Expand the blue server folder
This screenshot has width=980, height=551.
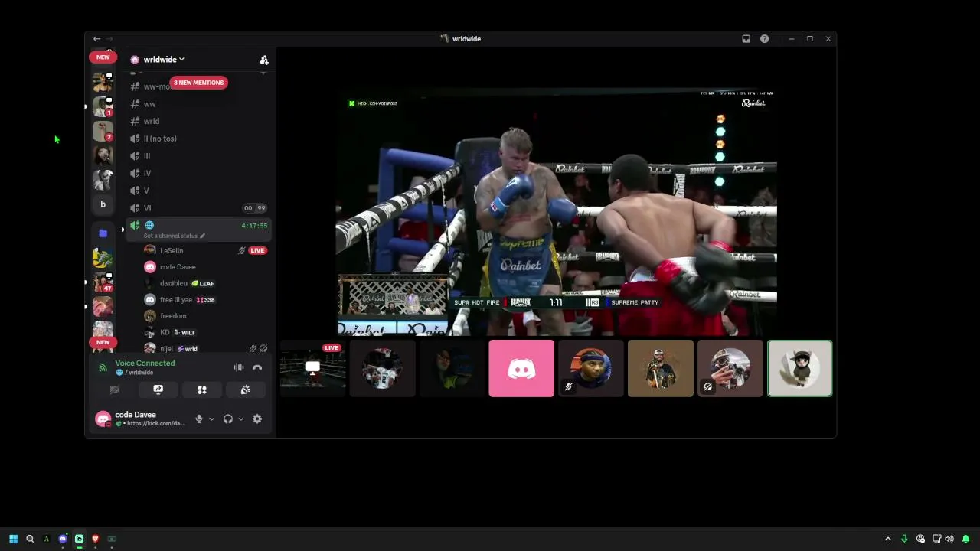[x=103, y=233]
